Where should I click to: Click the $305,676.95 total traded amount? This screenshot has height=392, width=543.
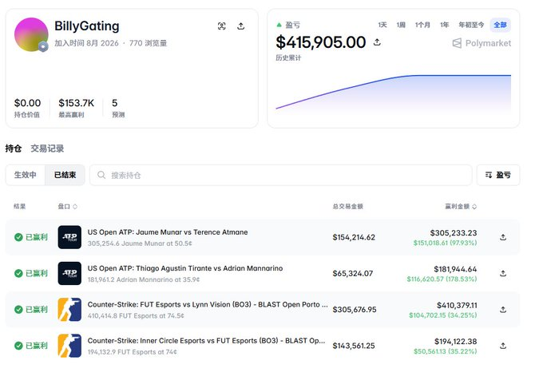(x=355, y=310)
